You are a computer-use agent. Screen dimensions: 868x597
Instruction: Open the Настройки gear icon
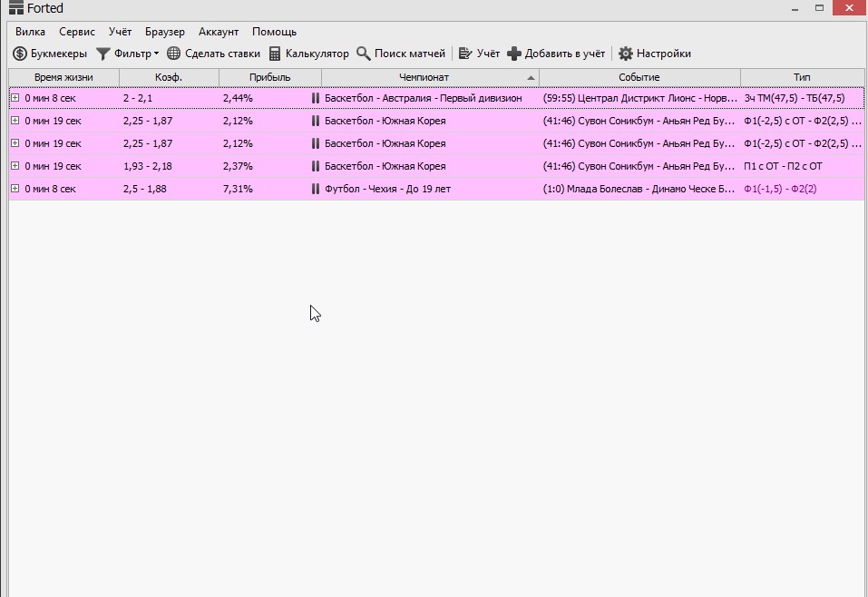pos(626,54)
